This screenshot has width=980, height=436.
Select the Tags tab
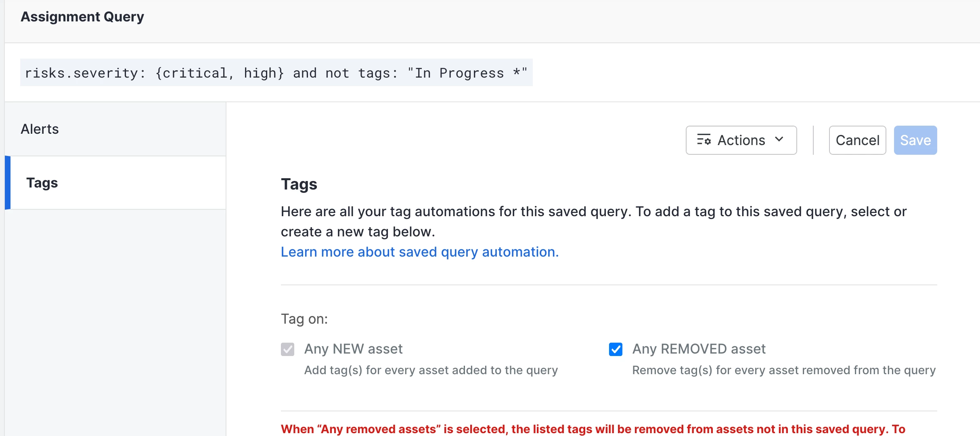point(42,183)
